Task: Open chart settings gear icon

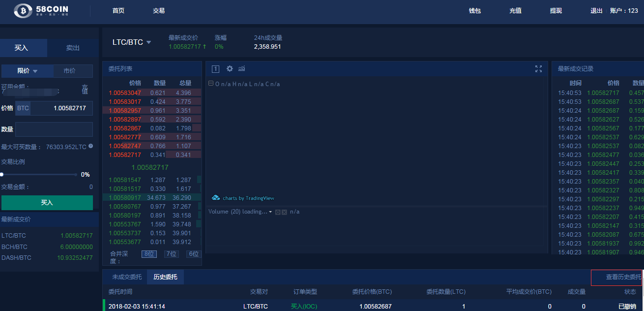Action: tap(230, 69)
